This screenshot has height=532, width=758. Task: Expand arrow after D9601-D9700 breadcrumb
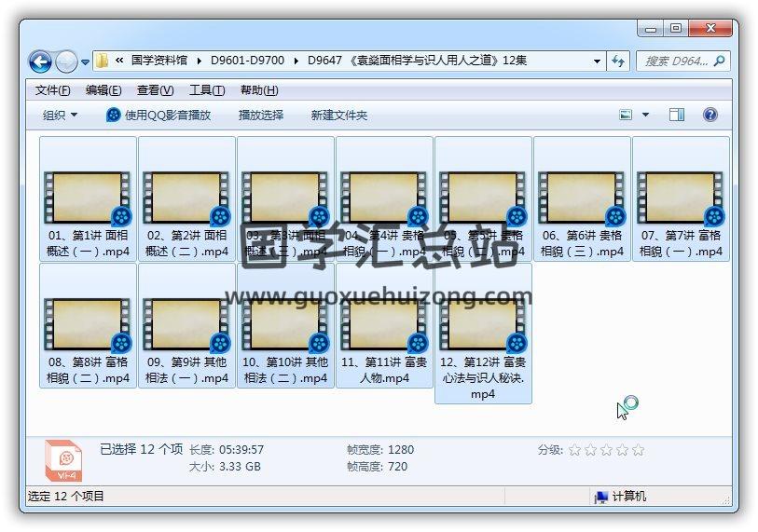(x=296, y=61)
